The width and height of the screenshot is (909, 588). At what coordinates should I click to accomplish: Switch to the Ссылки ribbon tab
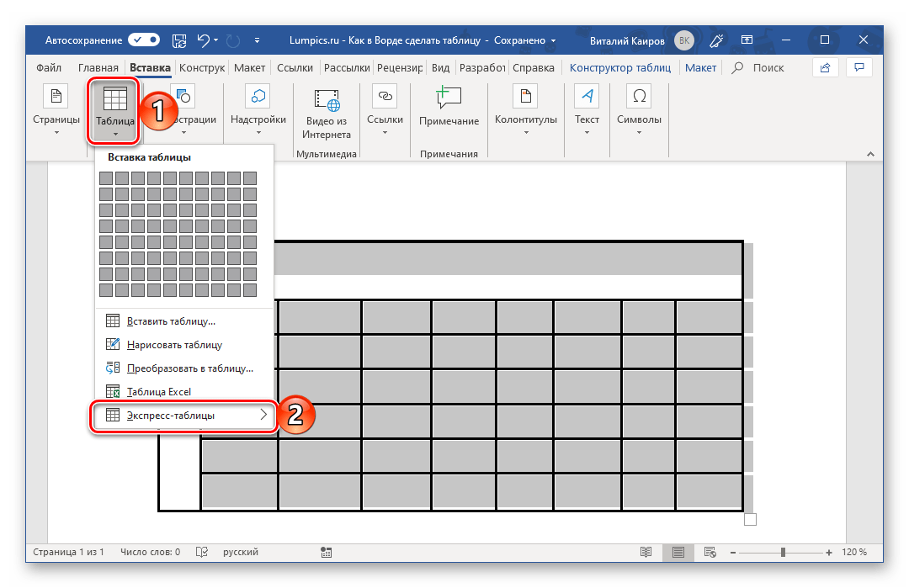coord(295,68)
